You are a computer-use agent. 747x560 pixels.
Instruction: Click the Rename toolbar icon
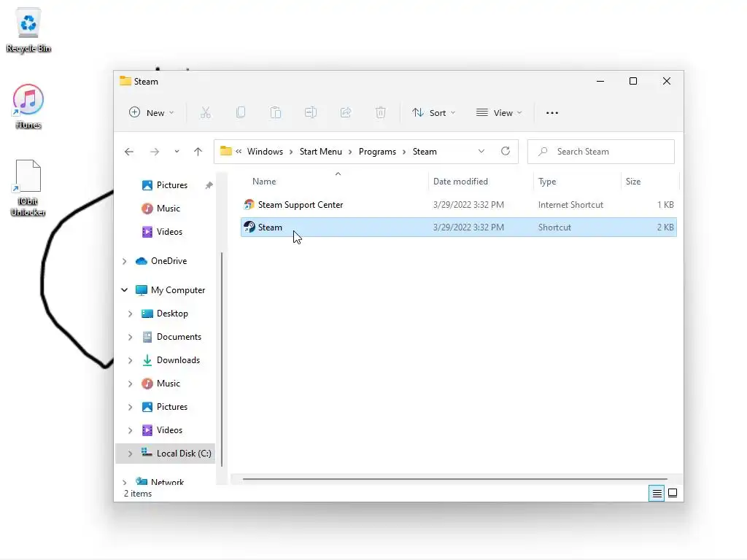coord(311,113)
